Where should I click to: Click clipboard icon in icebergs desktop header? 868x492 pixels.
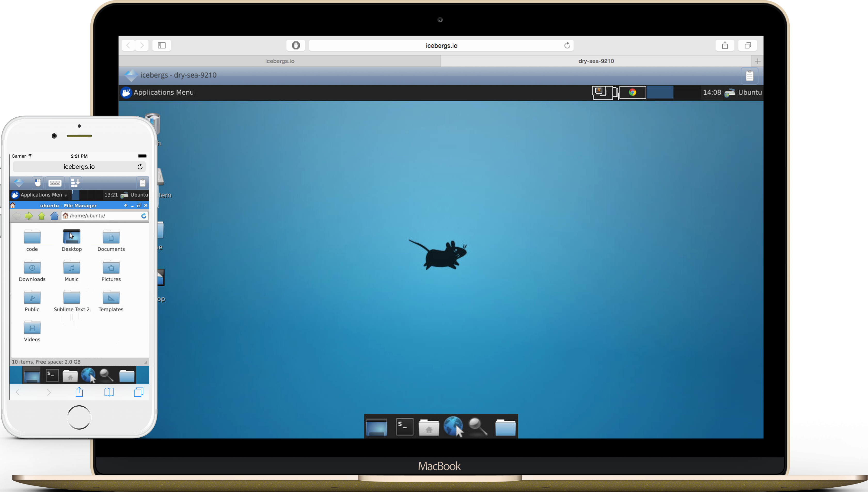749,76
